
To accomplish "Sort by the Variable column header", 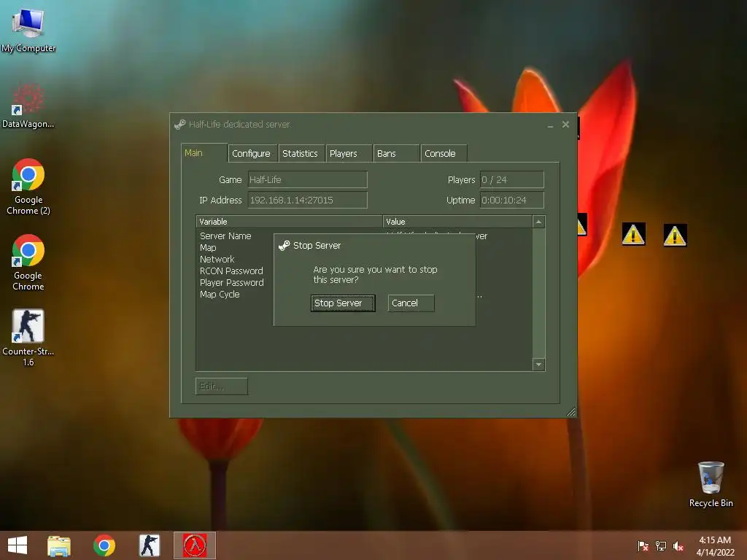I will [289, 222].
